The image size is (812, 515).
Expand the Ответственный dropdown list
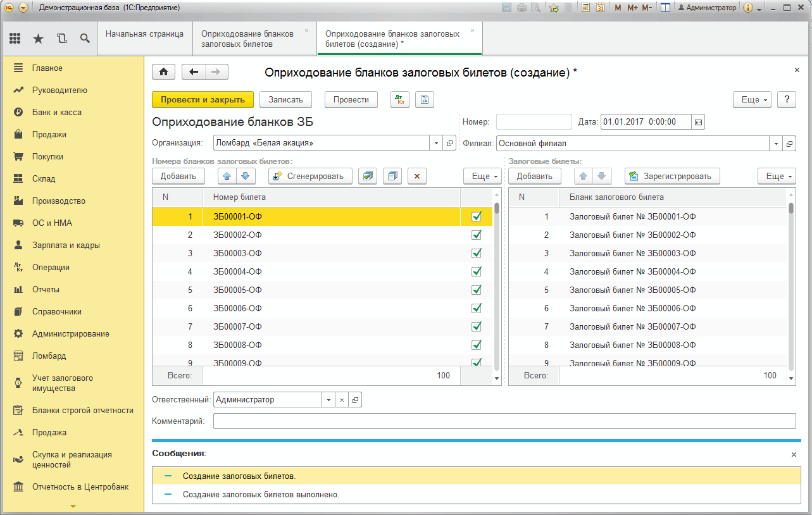point(328,400)
